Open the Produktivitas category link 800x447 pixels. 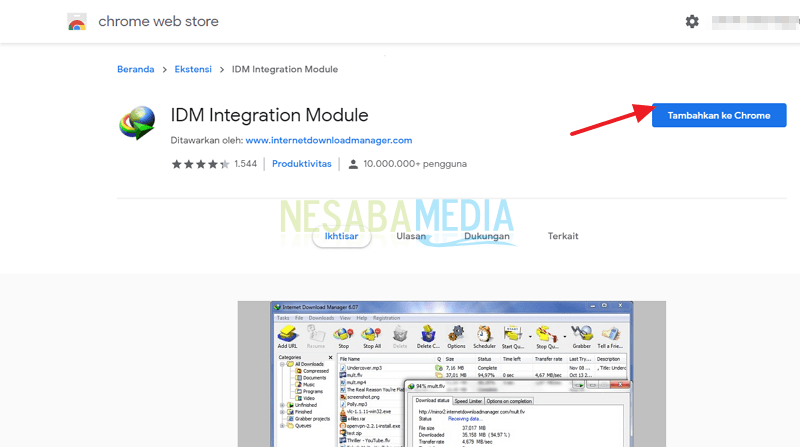point(302,164)
